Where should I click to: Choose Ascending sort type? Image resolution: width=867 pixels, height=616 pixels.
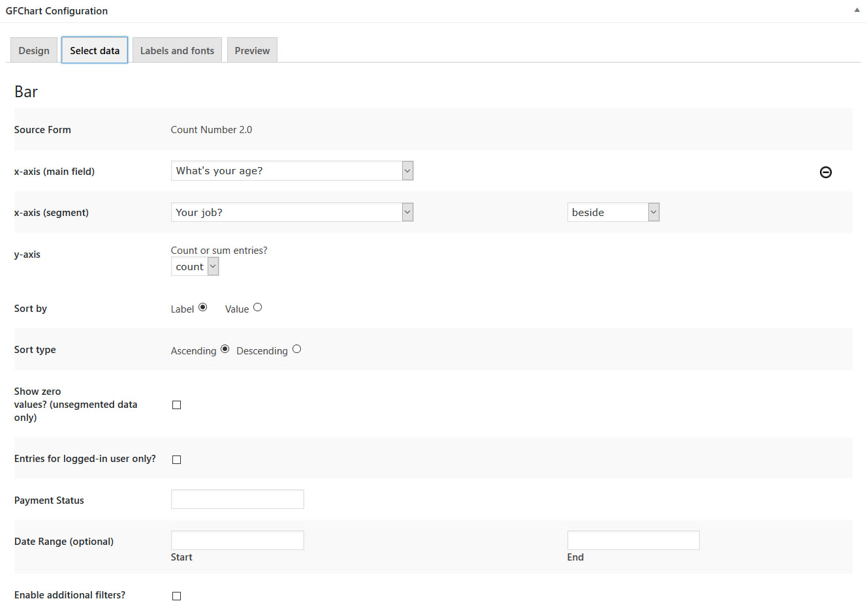[x=225, y=349]
